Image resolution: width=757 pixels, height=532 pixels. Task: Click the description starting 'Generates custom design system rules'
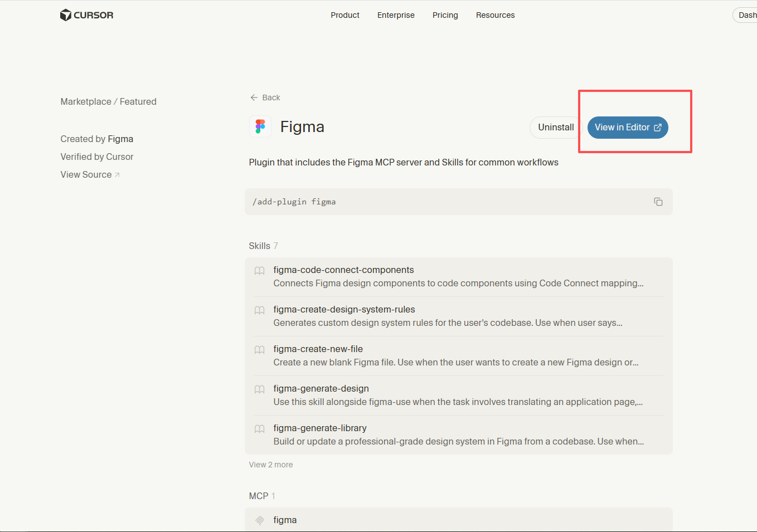tap(448, 323)
